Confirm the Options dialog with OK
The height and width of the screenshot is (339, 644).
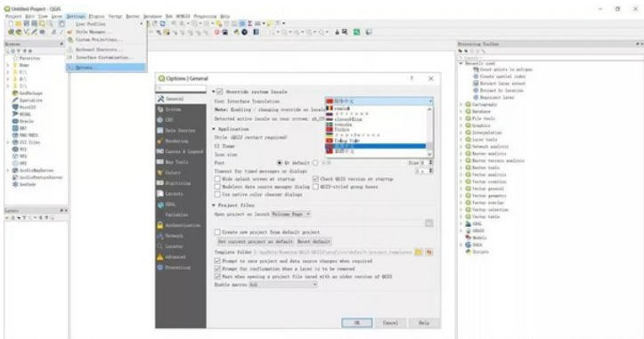coord(357,323)
